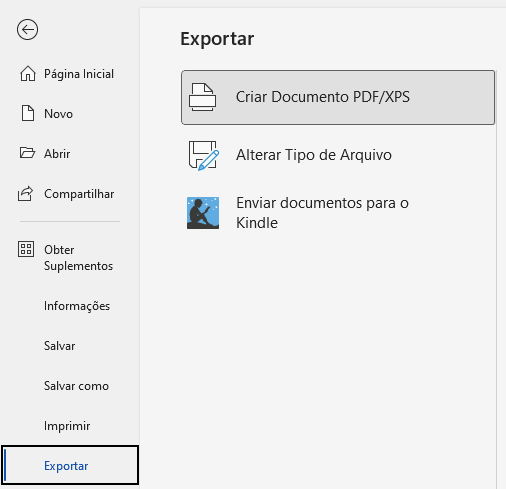Image resolution: width=506 pixels, height=489 pixels.
Task: Click the Kindle reading boy icon
Action: click(203, 213)
